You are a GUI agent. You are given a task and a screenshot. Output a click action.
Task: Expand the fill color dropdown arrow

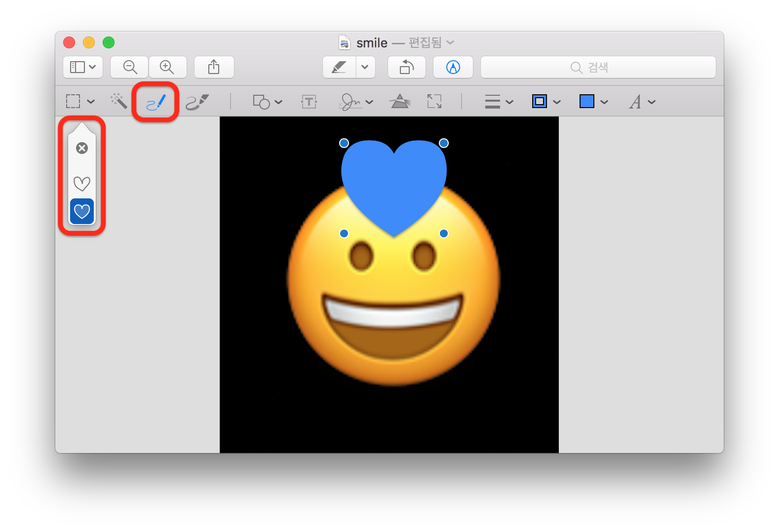pyautogui.click(x=604, y=102)
